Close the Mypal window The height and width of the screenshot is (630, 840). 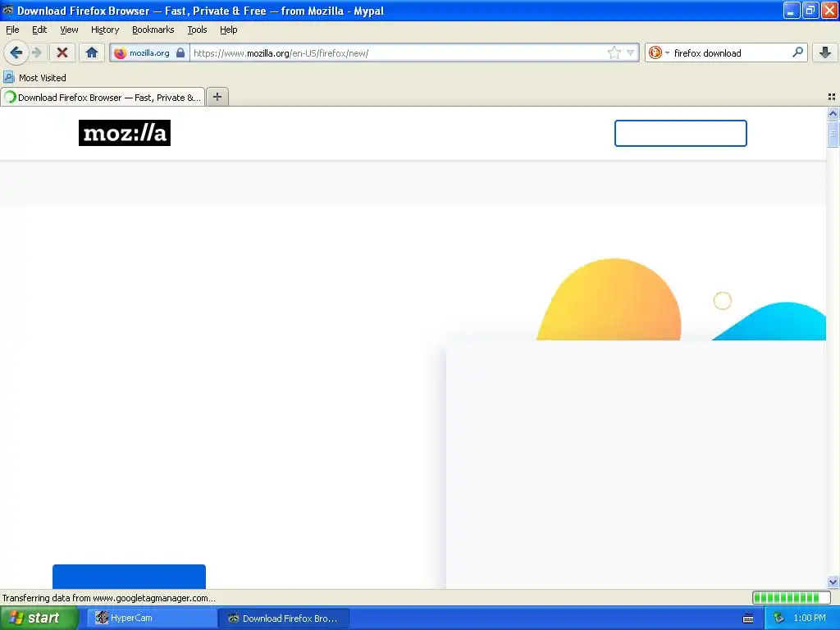(829, 10)
